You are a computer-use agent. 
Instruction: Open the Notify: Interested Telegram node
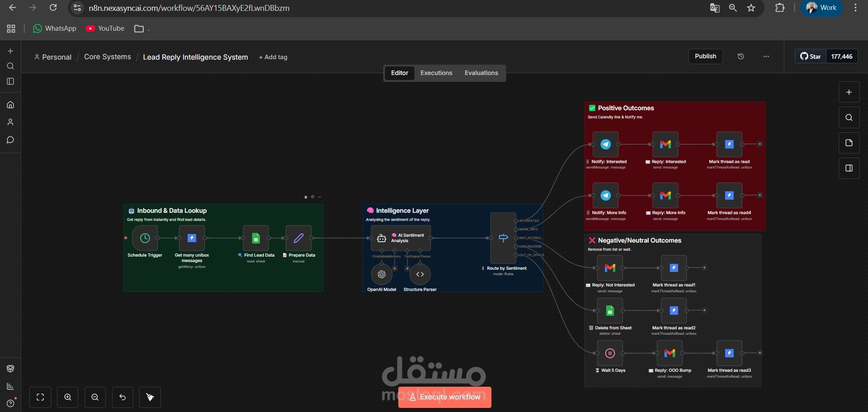pos(605,144)
